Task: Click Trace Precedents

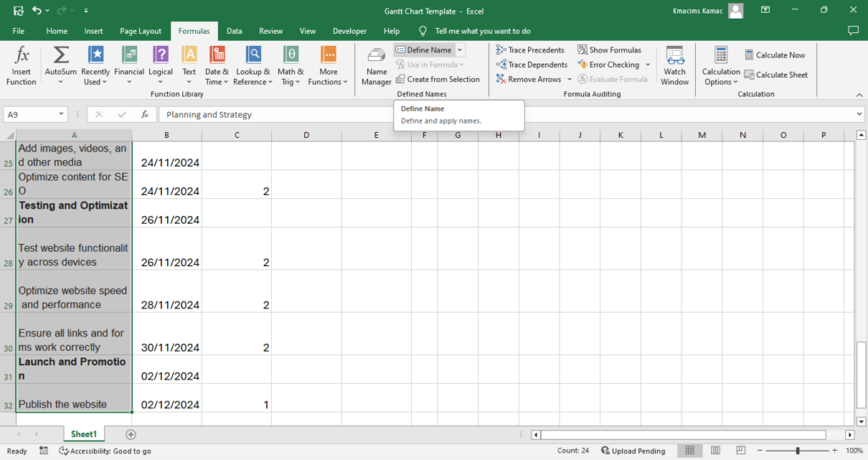Action: pos(531,50)
